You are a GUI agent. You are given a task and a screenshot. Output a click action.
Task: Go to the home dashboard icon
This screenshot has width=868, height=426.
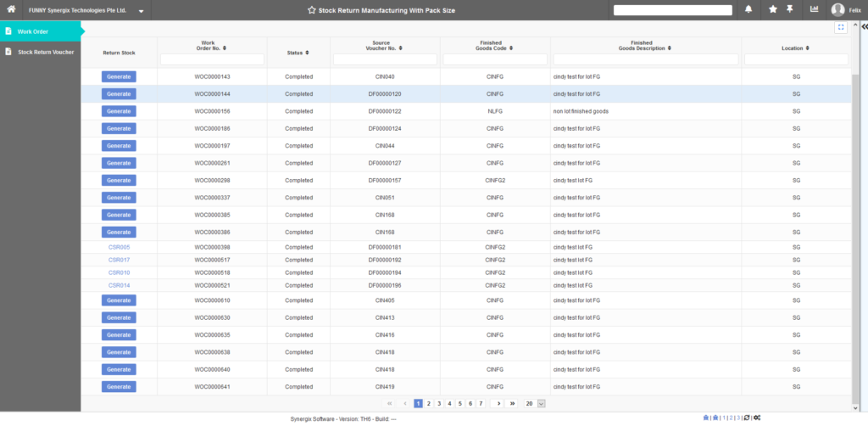point(10,9)
